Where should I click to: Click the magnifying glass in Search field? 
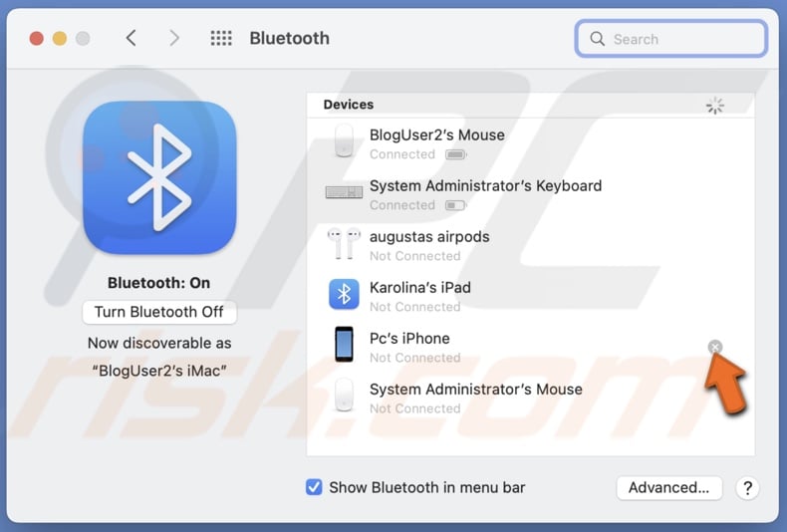click(x=598, y=39)
